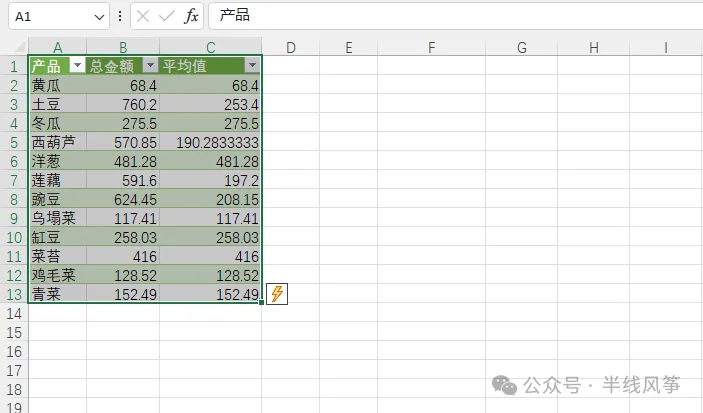Click the cell containing 鸡毛菜
Screen dimensions: 703x413
[x=57, y=275]
